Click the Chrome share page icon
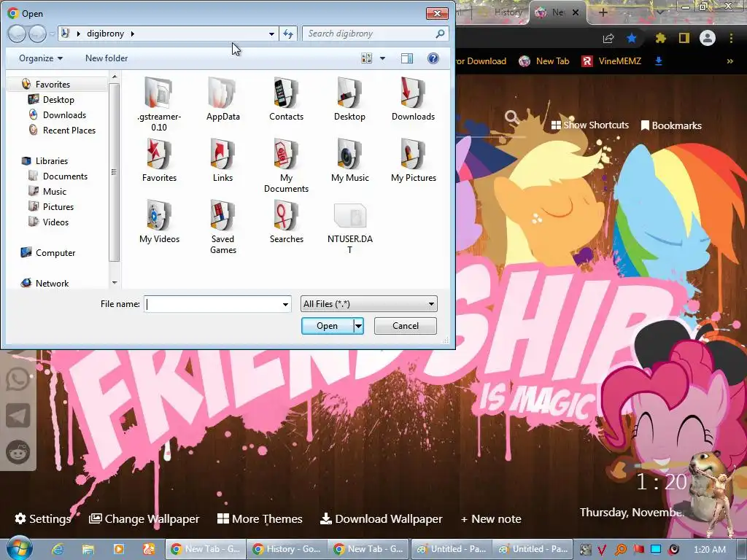The image size is (747, 560). point(608,38)
